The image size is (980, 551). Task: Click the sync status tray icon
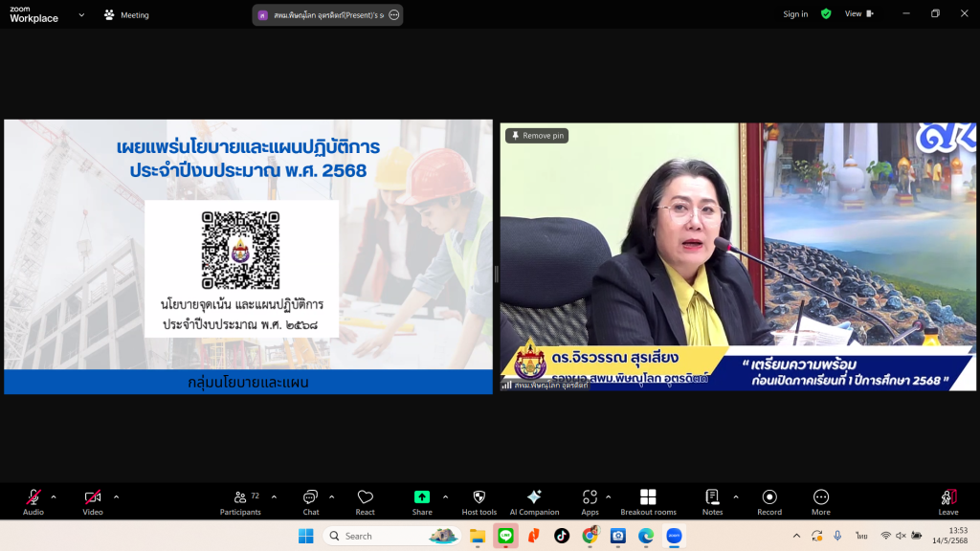(817, 536)
